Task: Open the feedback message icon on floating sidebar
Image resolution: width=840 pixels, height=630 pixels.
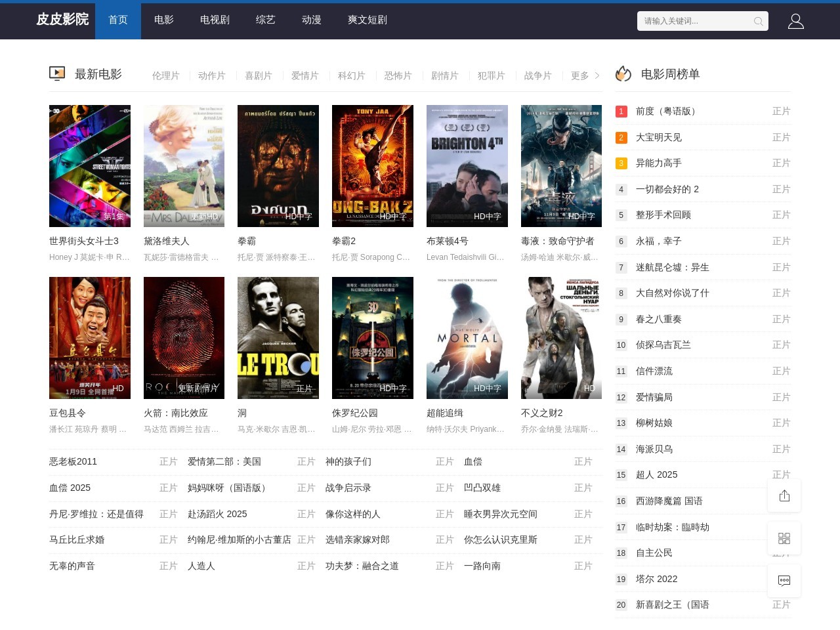Action: coord(784,581)
